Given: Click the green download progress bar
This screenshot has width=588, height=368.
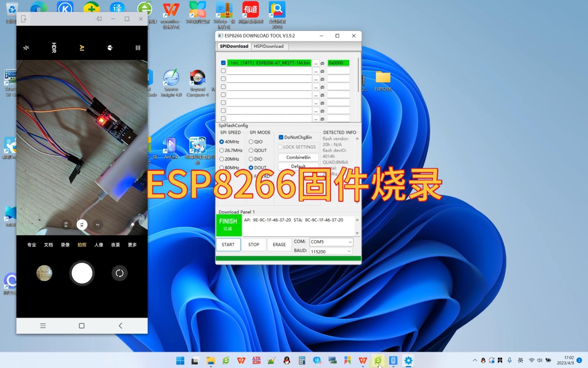Looking at the screenshot, I should (288, 259).
